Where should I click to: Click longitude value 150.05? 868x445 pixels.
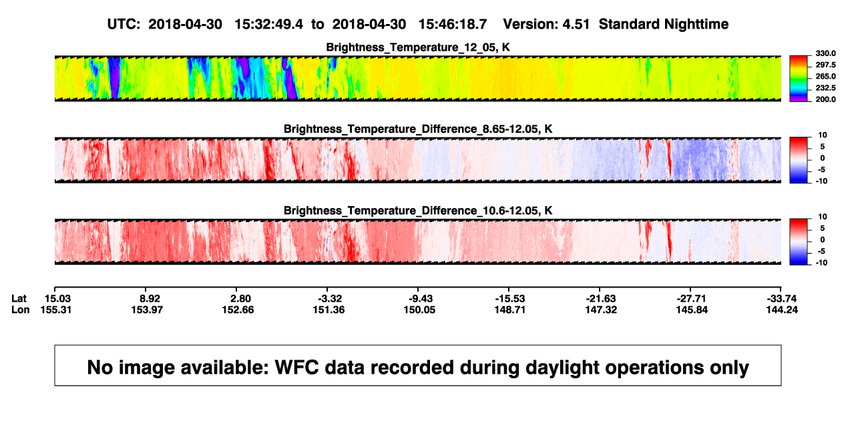421,310
